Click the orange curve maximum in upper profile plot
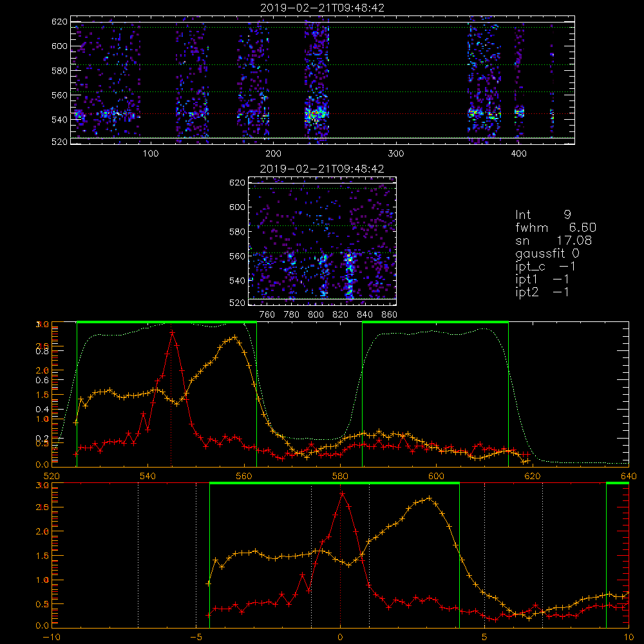Image resolution: width=644 pixels, height=644 pixels. [234, 337]
